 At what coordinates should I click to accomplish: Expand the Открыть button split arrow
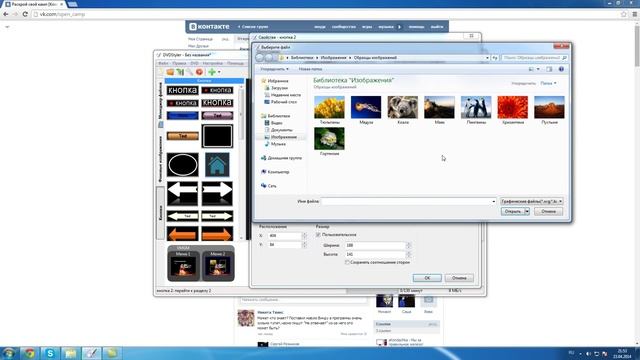[527, 211]
